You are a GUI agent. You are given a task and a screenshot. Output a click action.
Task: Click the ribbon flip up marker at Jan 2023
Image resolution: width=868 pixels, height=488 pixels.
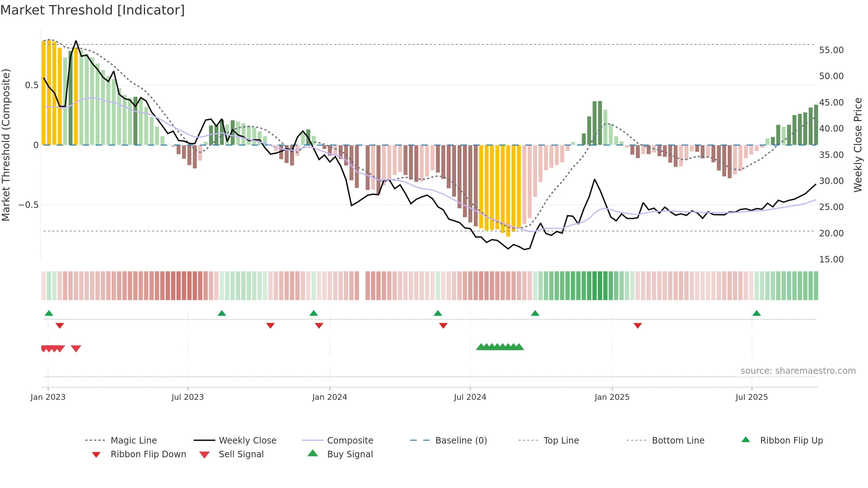pyautogui.click(x=49, y=313)
